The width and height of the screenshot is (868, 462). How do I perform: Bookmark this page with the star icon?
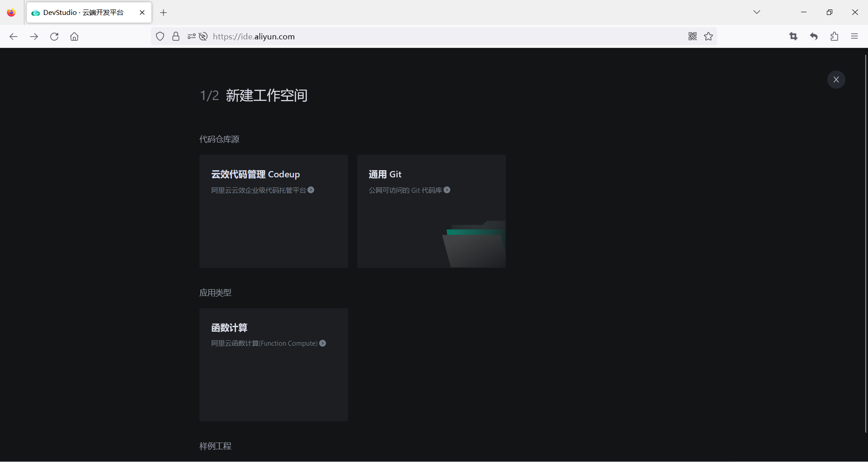pyautogui.click(x=708, y=36)
